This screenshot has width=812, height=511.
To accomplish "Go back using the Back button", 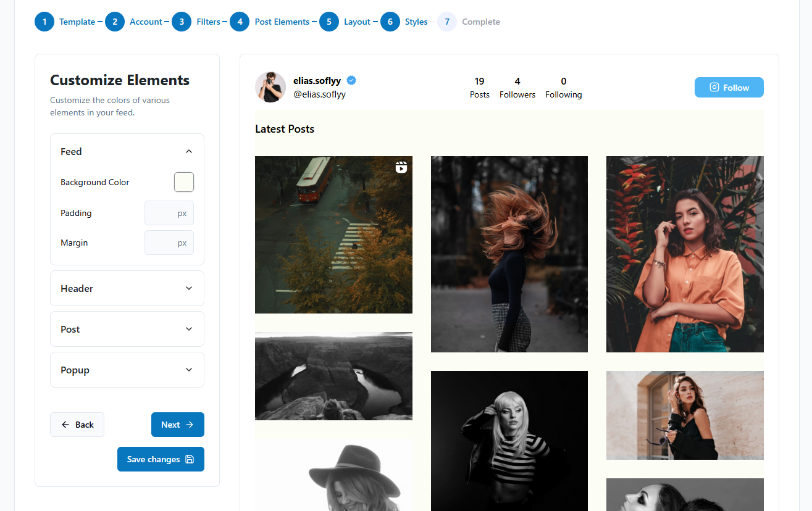I will click(x=77, y=425).
